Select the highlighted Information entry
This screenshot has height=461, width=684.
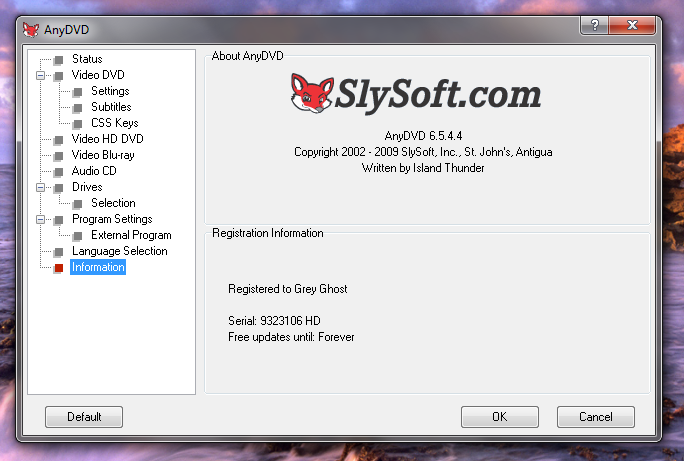[x=98, y=267]
